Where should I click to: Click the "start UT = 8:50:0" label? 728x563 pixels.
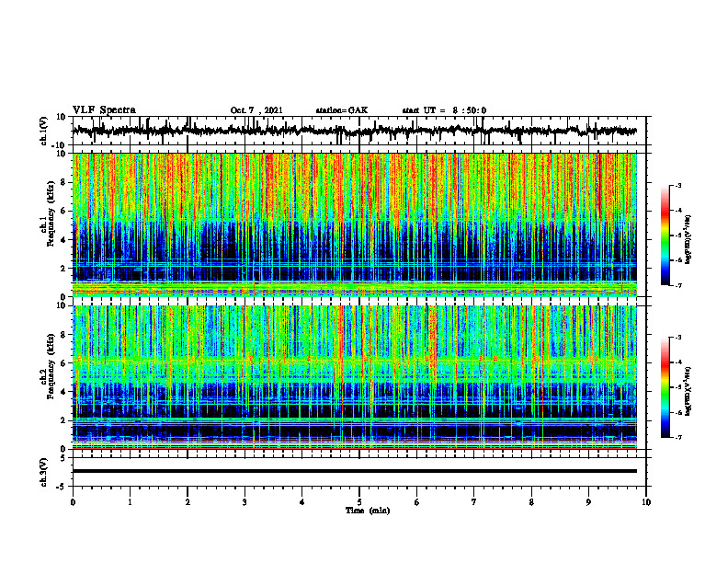444,110
